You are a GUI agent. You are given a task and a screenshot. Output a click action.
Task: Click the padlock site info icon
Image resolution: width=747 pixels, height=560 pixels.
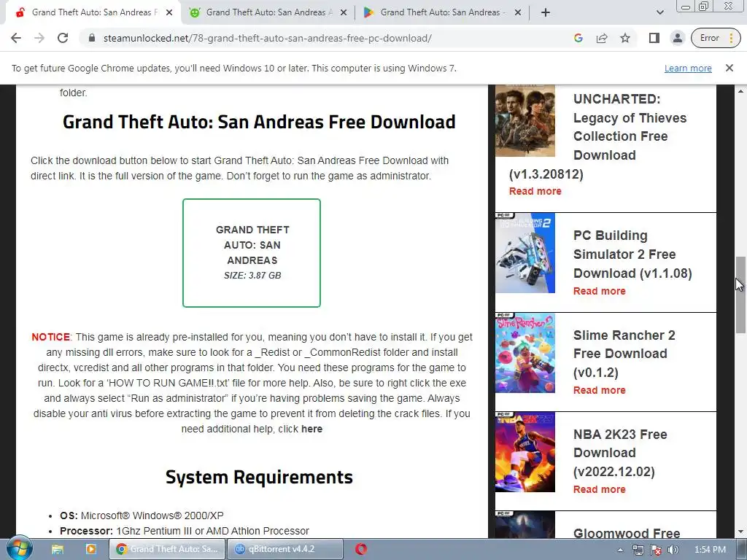click(x=92, y=38)
